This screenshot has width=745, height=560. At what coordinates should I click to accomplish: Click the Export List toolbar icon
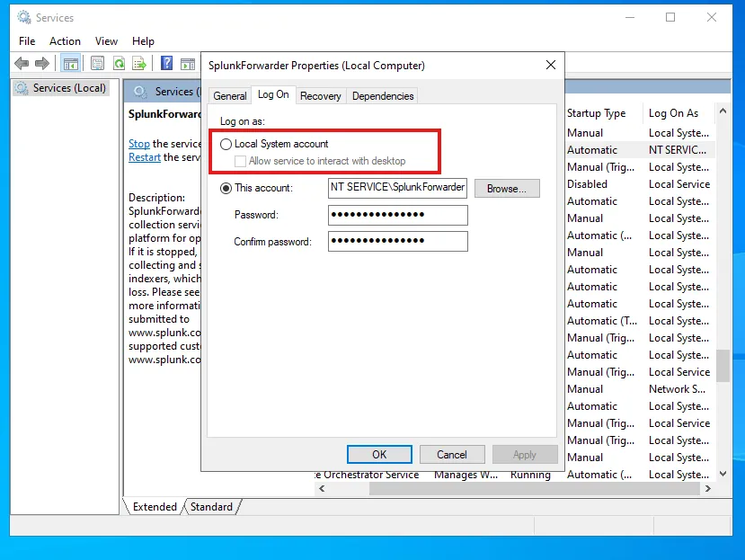pyautogui.click(x=139, y=63)
